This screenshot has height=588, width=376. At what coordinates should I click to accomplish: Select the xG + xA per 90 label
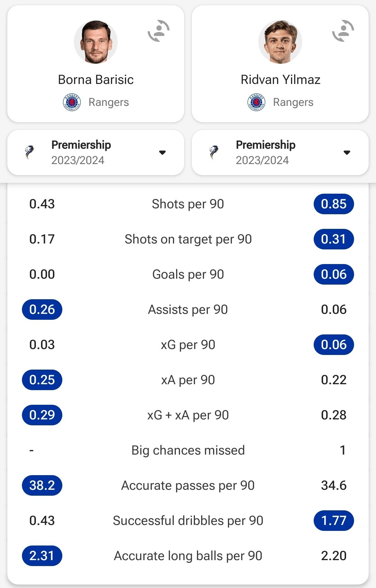coord(188,415)
